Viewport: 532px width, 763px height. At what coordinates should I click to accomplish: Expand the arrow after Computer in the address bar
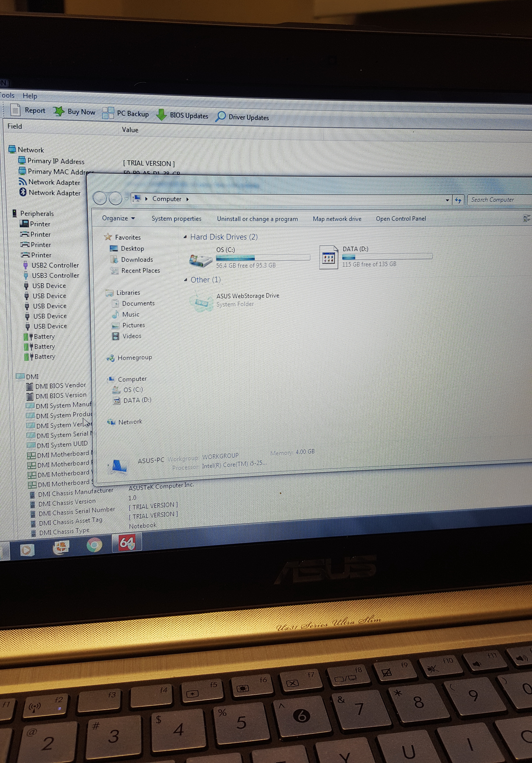pyautogui.click(x=187, y=199)
